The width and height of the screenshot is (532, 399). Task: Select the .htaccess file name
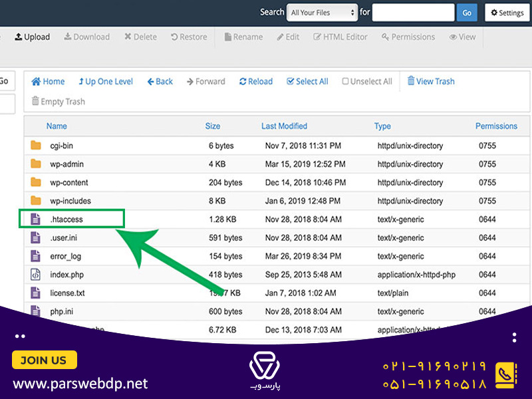(x=66, y=219)
